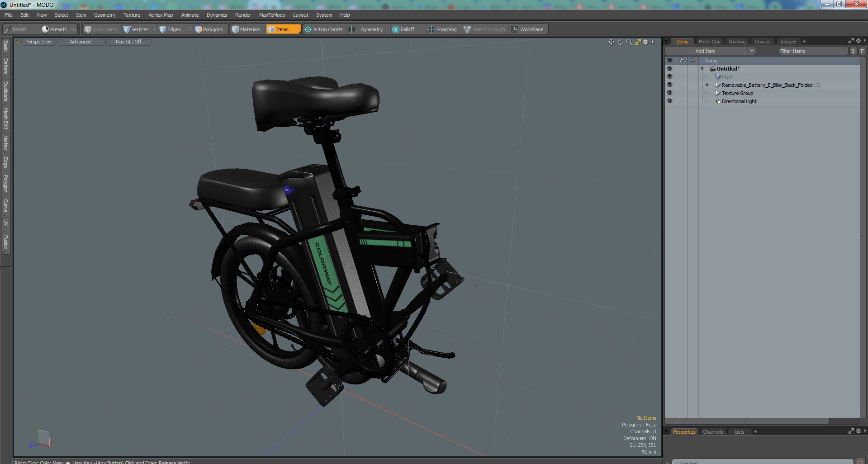
Task: Open the Add Item dropdown arrow
Action: 752,51
